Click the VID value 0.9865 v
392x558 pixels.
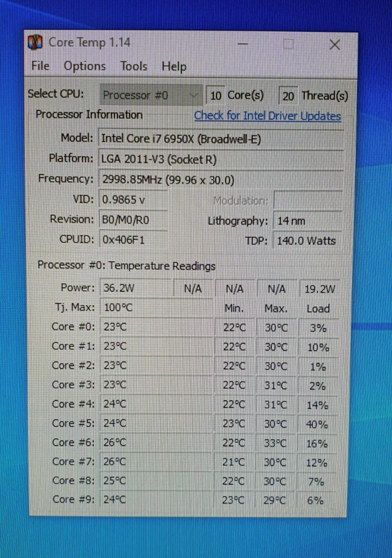point(133,200)
